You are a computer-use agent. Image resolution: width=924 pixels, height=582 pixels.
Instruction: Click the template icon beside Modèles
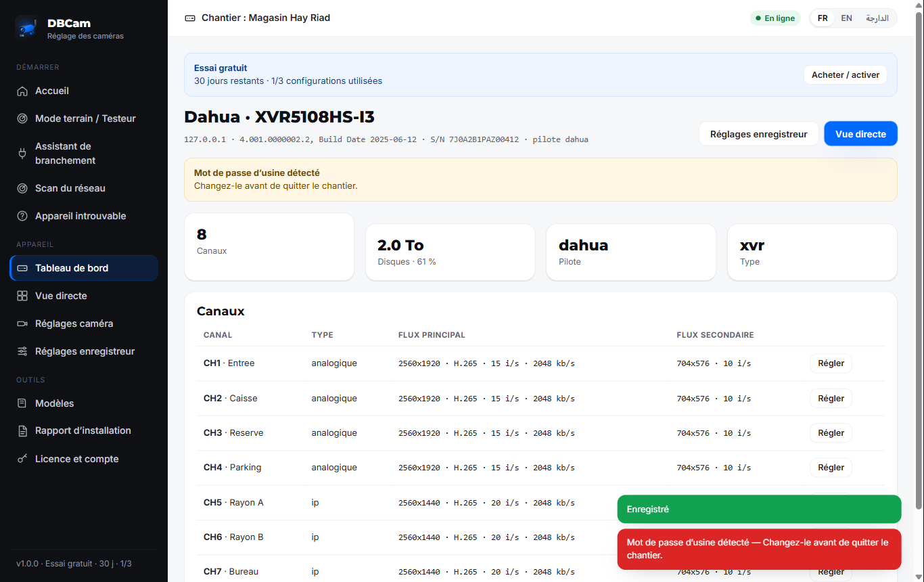click(x=22, y=404)
